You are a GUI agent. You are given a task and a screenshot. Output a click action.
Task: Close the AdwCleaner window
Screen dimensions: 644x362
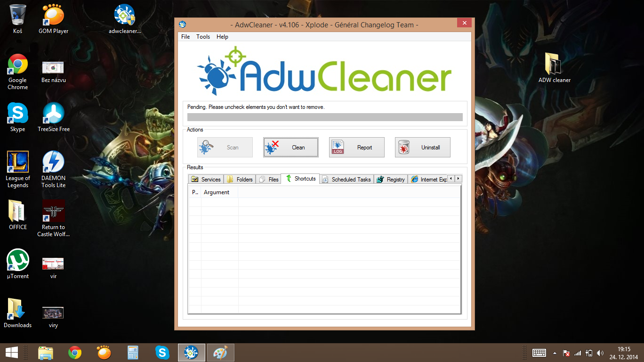(464, 23)
